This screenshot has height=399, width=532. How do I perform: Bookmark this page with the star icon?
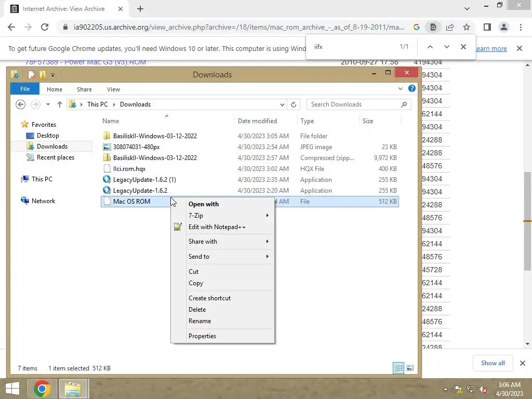pyautogui.click(x=467, y=27)
